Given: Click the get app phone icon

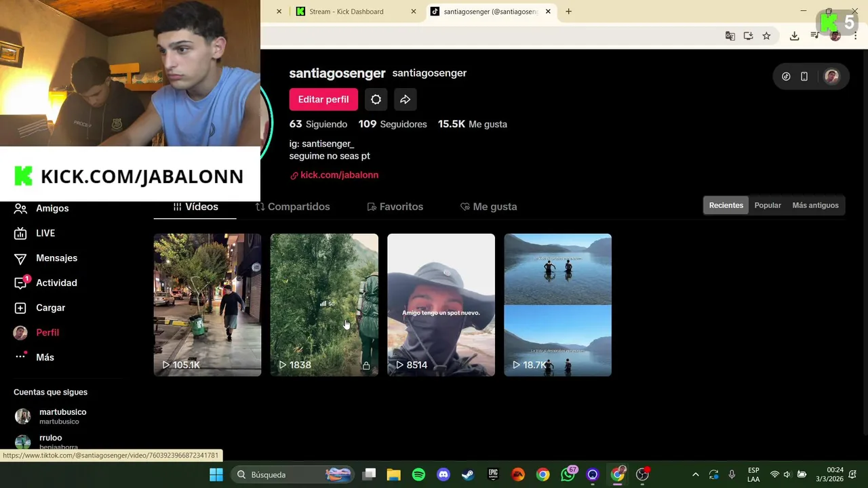Looking at the screenshot, I should (x=804, y=77).
